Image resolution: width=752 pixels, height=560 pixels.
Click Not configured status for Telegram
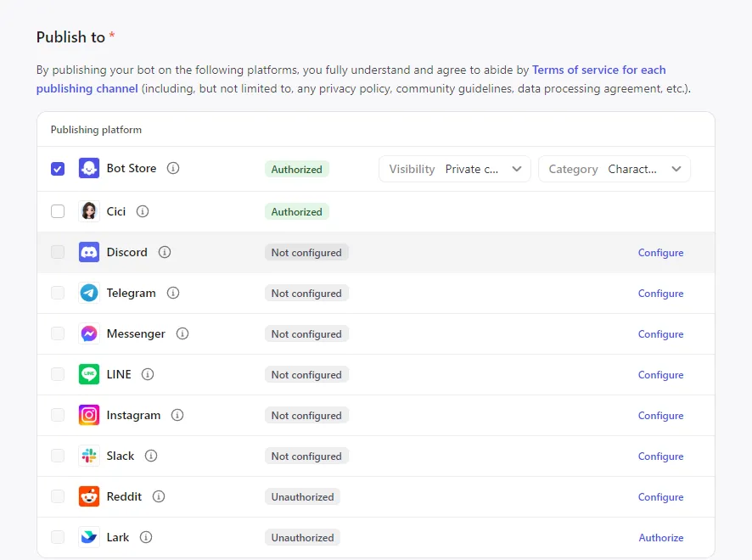coord(306,294)
